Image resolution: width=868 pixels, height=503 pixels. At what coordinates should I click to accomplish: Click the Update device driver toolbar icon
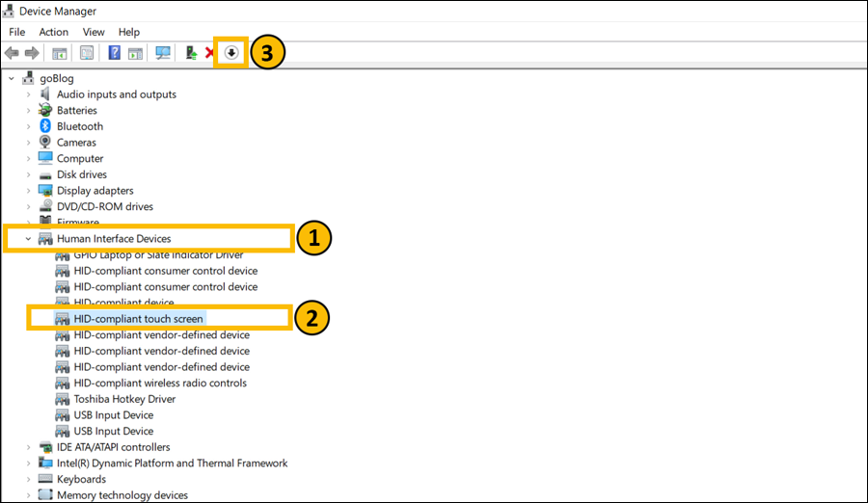191,52
